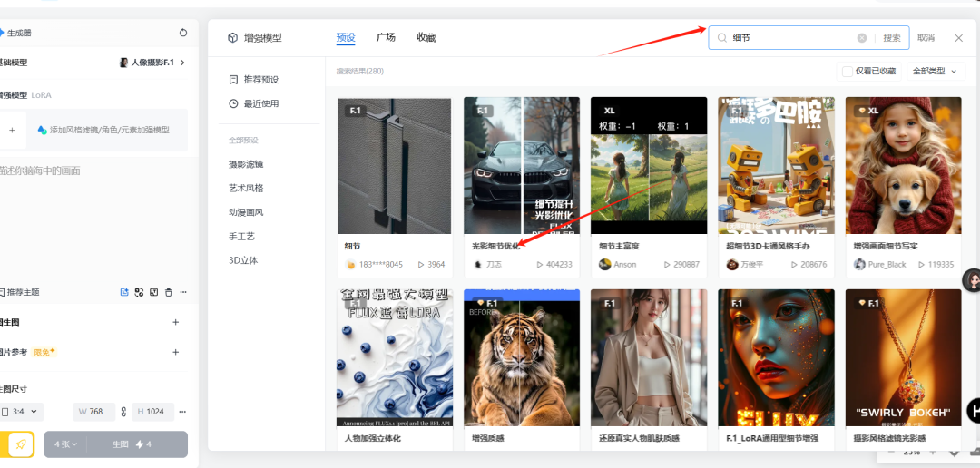Click the plus icon in 图片参考 row
Image resolution: width=980 pixels, height=468 pixels.
tap(175, 352)
